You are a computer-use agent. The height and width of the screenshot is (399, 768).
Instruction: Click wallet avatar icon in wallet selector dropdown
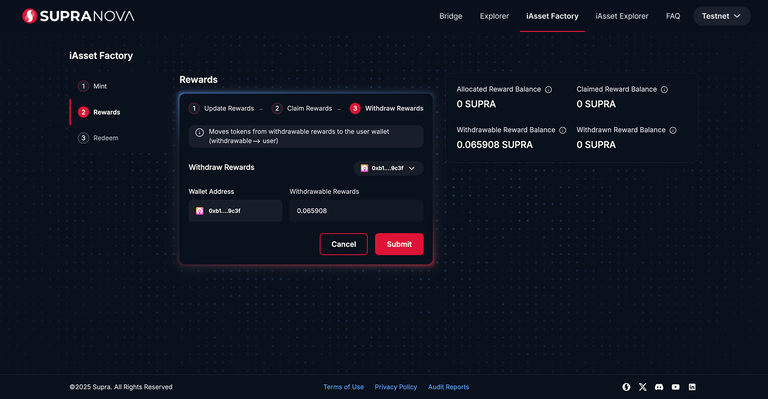point(364,168)
